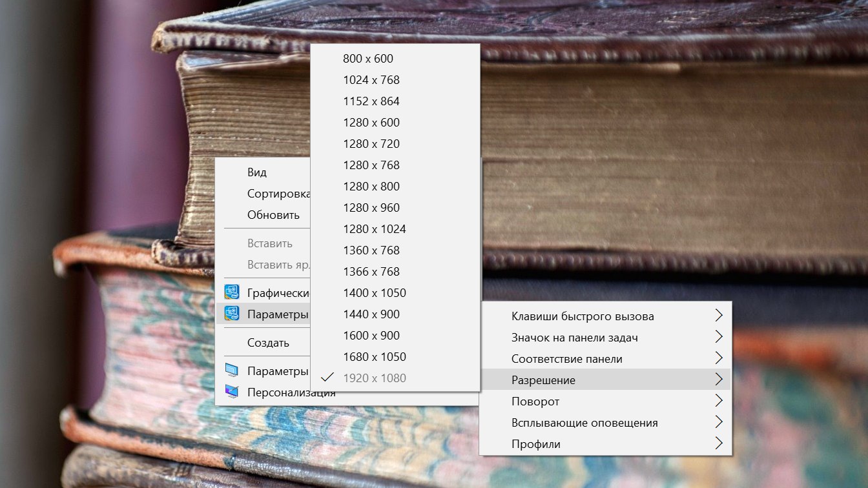This screenshot has width=868, height=488.
Task: Select the 1600 x 900 option
Action: coord(395,336)
